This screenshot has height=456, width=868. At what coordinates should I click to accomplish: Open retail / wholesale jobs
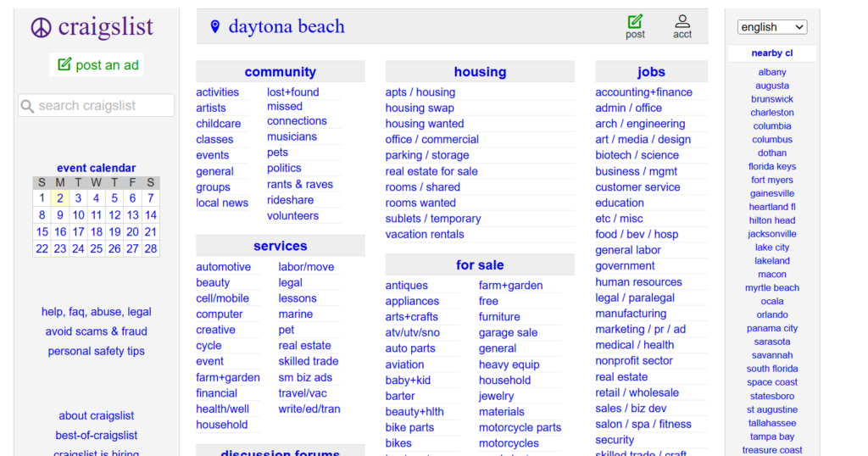click(x=637, y=393)
